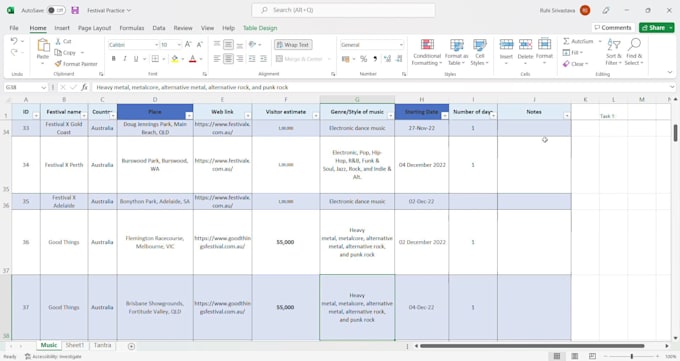Click the Paste clipboard icon

pyautogui.click(x=43, y=45)
